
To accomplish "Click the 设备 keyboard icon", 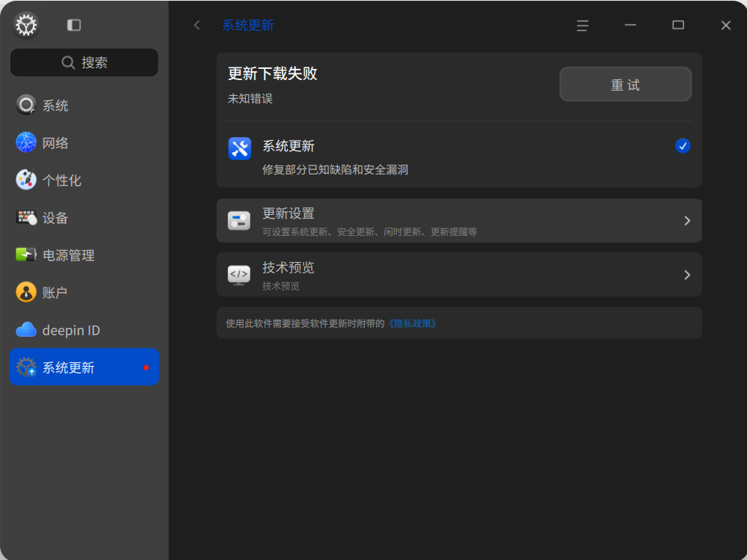I will point(26,218).
